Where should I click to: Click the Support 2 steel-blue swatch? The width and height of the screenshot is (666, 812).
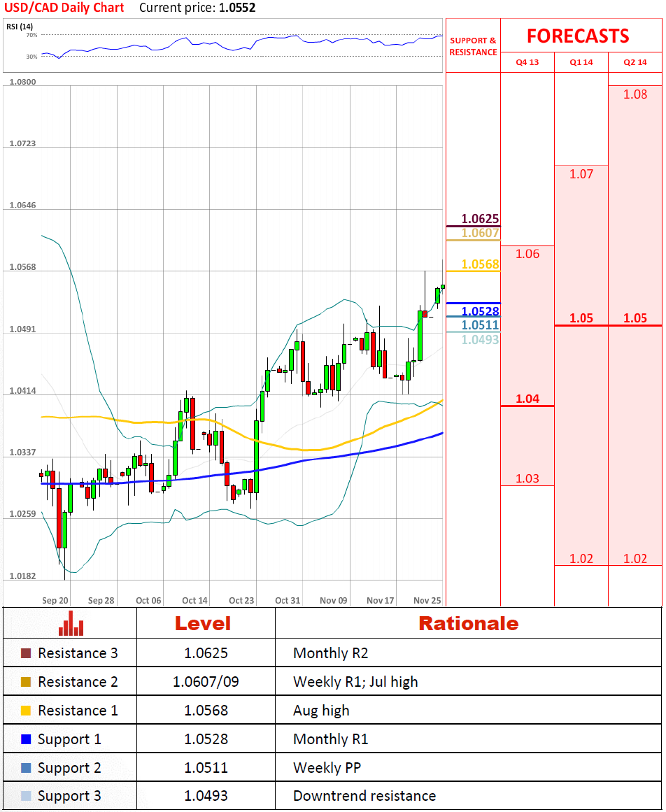tap(26, 768)
